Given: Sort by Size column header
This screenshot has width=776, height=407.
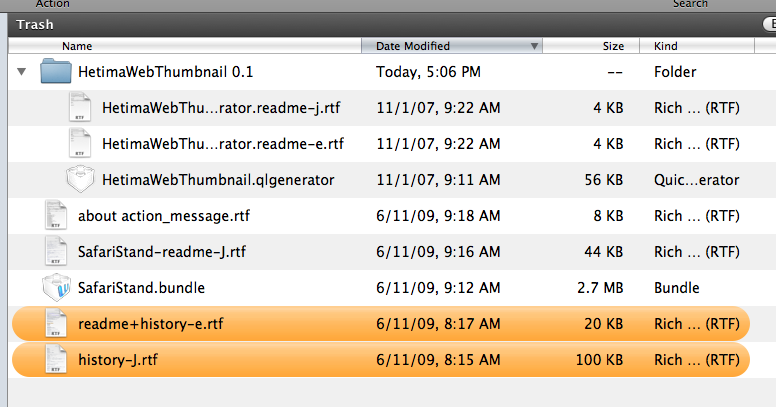Looking at the screenshot, I should point(591,46).
